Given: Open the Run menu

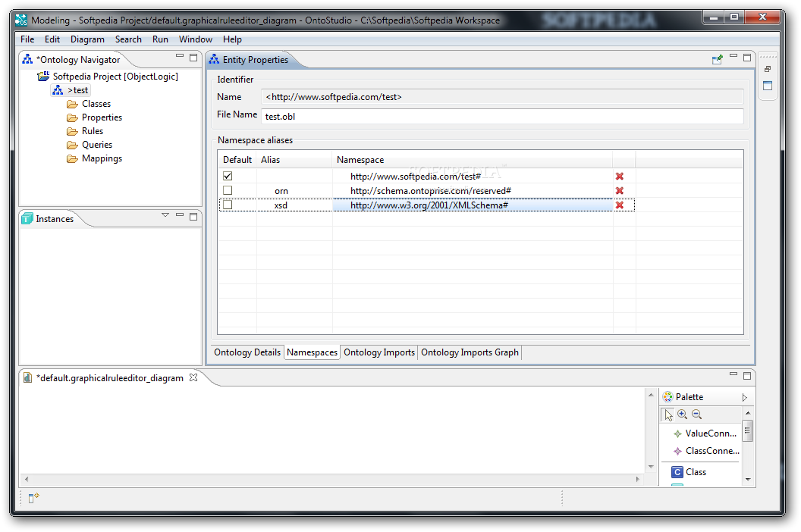Looking at the screenshot, I should pos(160,39).
